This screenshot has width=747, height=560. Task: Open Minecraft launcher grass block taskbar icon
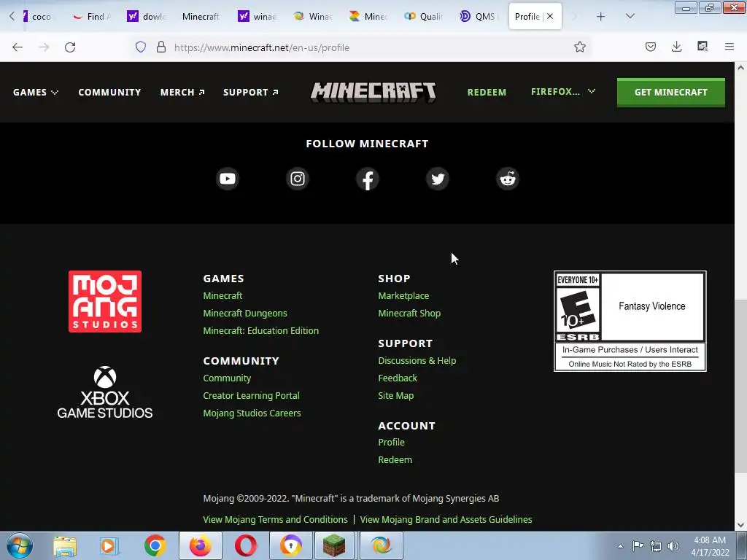(334, 545)
